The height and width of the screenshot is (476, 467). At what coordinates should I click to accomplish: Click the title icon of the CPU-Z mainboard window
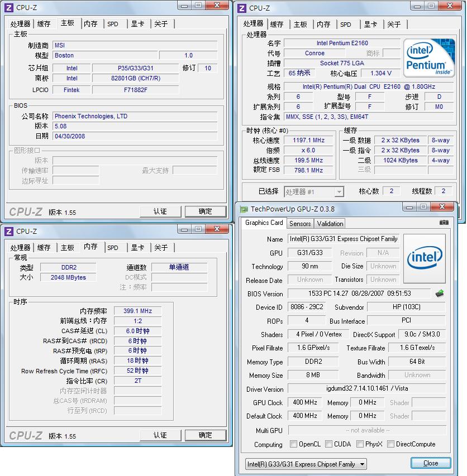9,8
